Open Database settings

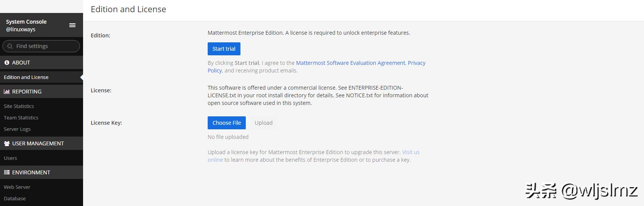pos(15,198)
